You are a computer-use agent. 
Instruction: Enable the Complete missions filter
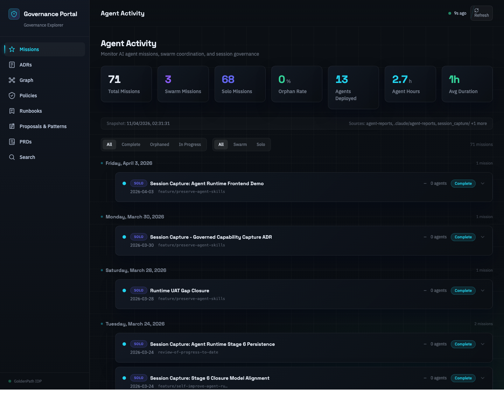click(x=131, y=144)
